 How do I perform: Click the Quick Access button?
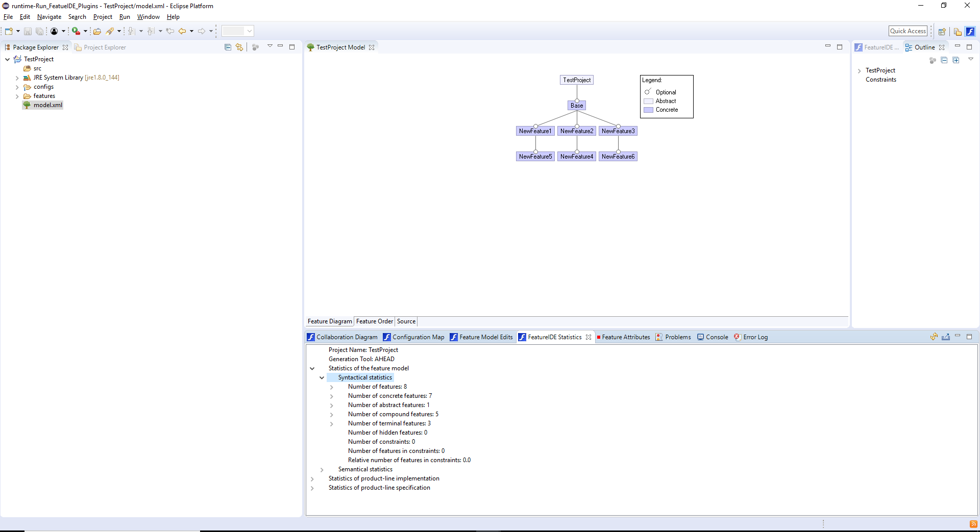pyautogui.click(x=908, y=31)
